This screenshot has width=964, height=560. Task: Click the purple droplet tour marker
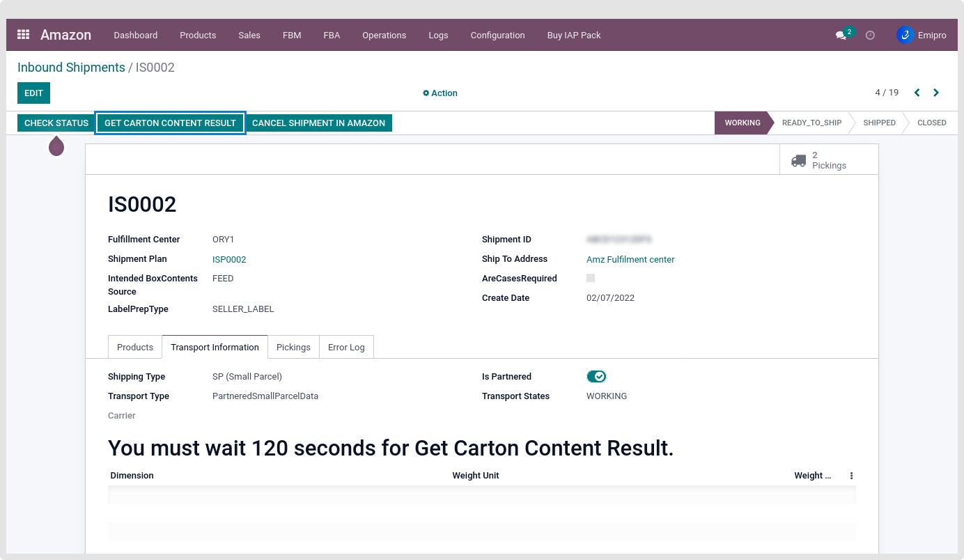(56, 146)
